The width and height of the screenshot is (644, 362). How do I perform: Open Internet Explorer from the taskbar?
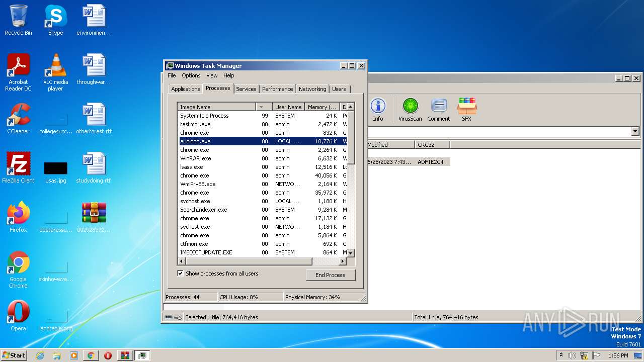[x=40, y=355]
